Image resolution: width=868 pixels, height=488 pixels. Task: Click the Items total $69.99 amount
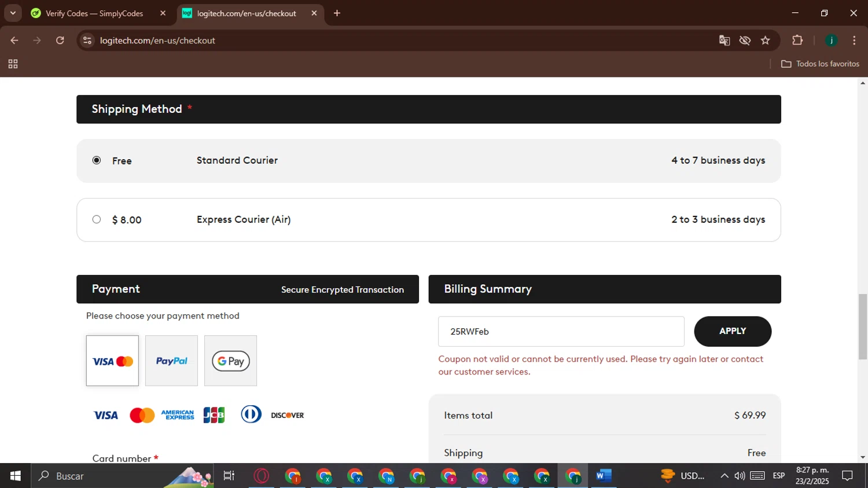point(750,416)
